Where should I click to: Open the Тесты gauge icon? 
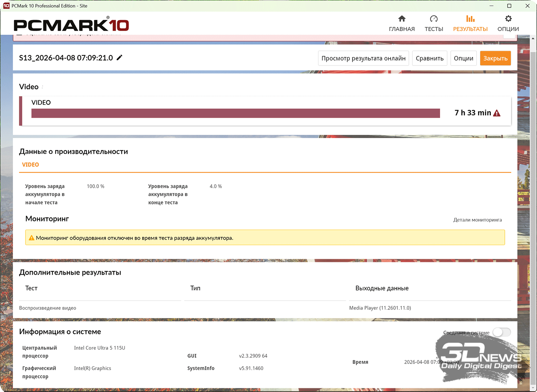[434, 19]
